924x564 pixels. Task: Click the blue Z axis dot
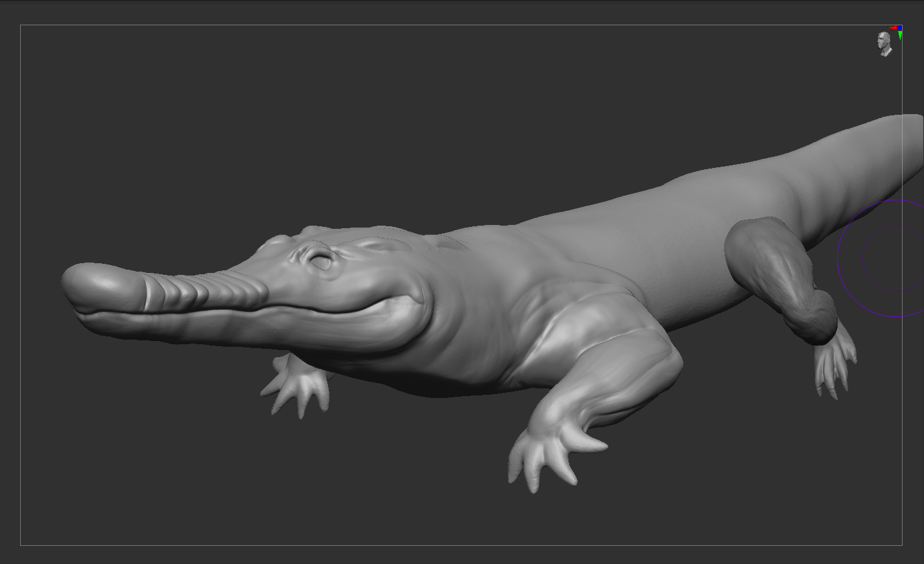(900, 28)
